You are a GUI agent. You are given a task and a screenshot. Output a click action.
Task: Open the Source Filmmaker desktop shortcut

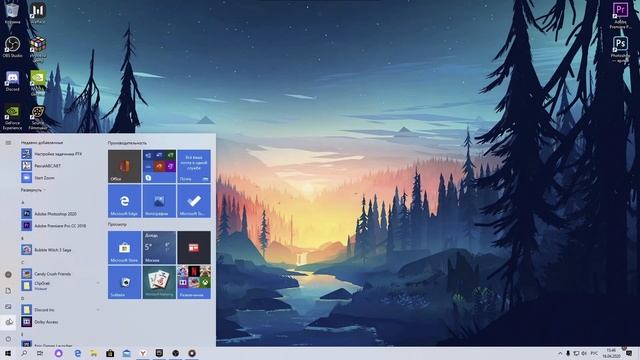click(x=38, y=118)
